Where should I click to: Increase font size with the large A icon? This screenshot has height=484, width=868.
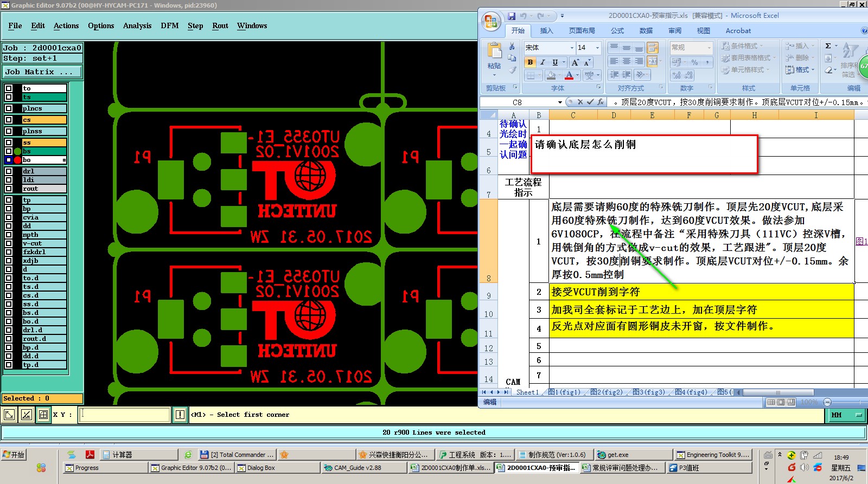pos(575,62)
